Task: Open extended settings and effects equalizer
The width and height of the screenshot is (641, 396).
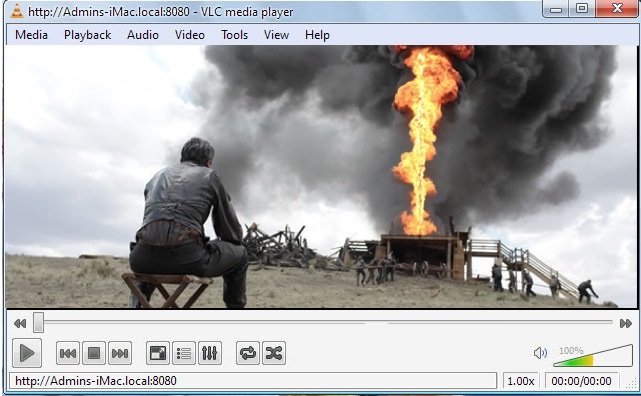Action: pyautogui.click(x=210, y=353)
